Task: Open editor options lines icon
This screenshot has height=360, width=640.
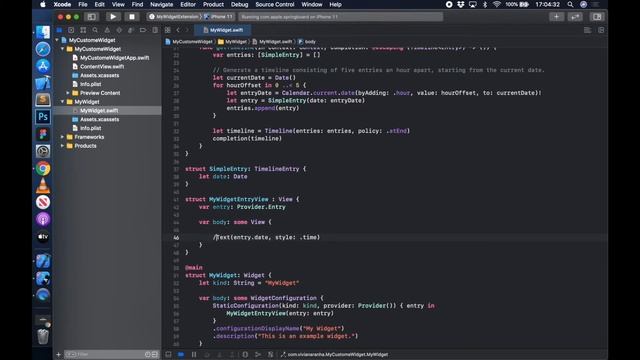Action: coord(587,30)
